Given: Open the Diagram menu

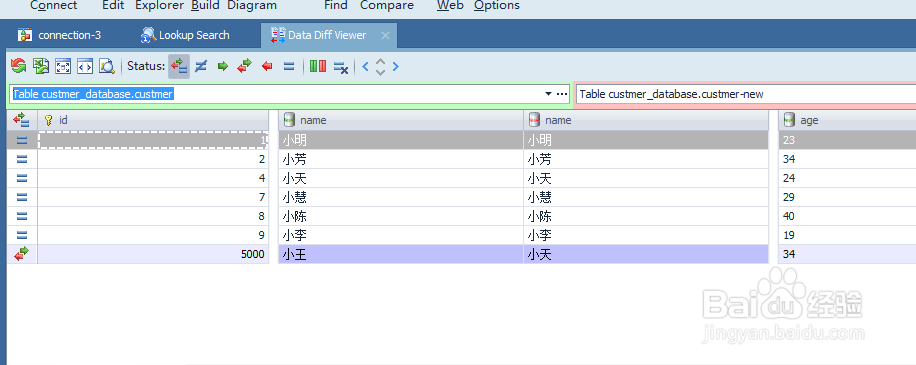Looking at the screenshot, I should [252, 6].
